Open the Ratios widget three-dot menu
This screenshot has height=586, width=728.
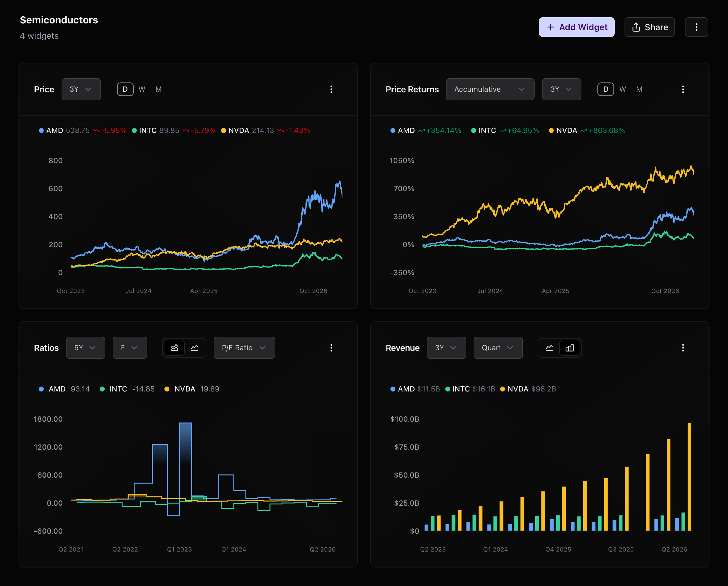(331, 348)
